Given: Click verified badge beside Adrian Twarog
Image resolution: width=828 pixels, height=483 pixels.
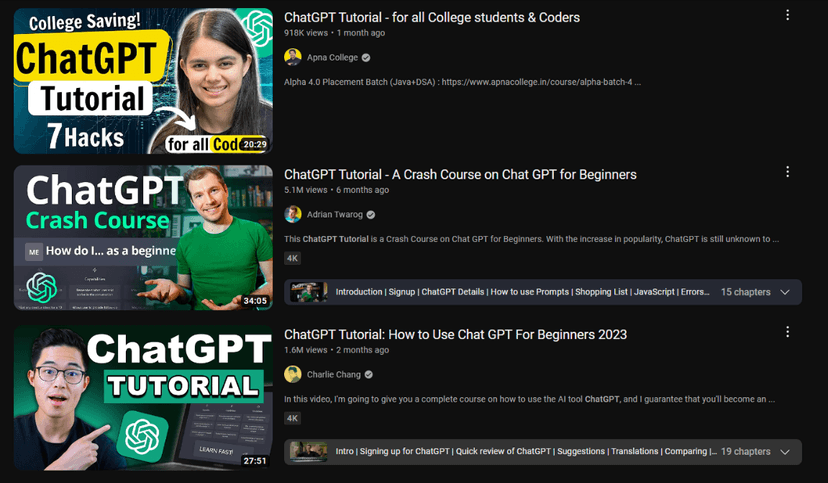Looking at the screenshot, I should [371, 215].
